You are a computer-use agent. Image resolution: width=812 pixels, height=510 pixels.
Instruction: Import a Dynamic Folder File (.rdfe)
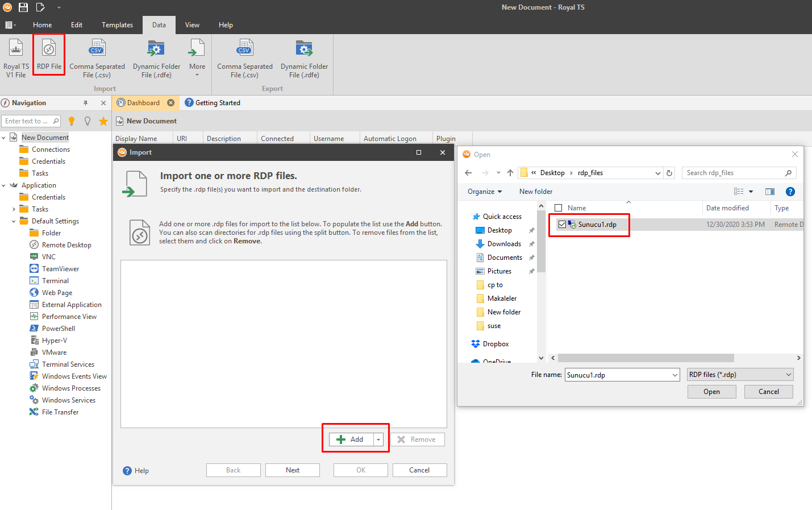pos(156,58)
